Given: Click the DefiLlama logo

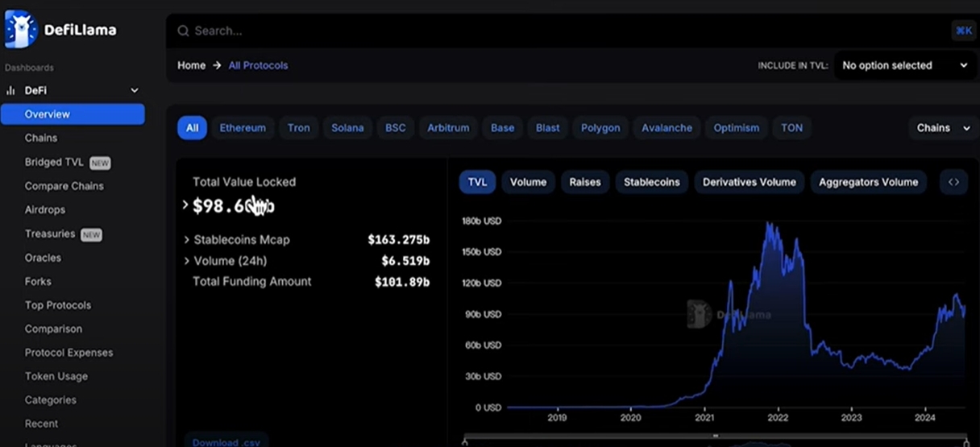Looking at the screenshot, I should [x=60, y=30].
